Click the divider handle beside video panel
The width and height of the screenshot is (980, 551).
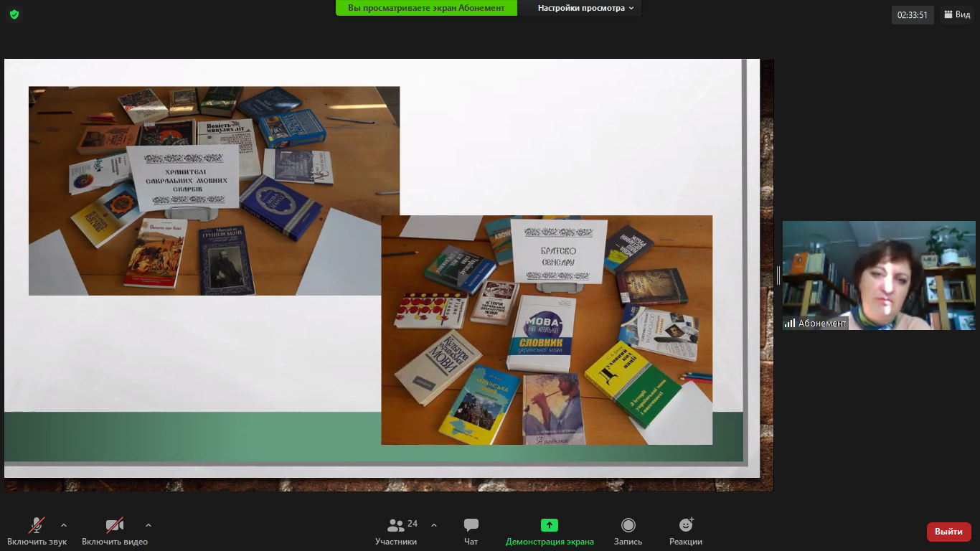[778, 275]
